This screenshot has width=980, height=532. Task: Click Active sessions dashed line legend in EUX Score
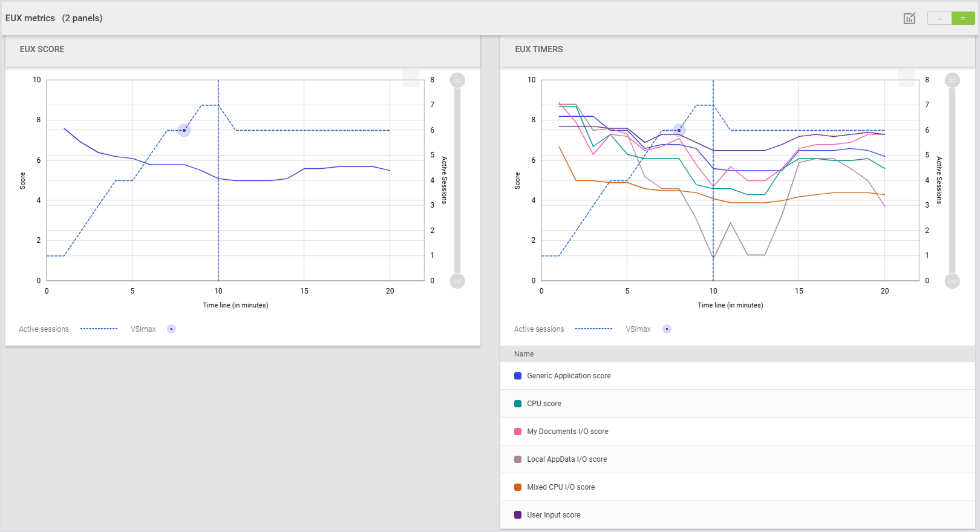99,329
